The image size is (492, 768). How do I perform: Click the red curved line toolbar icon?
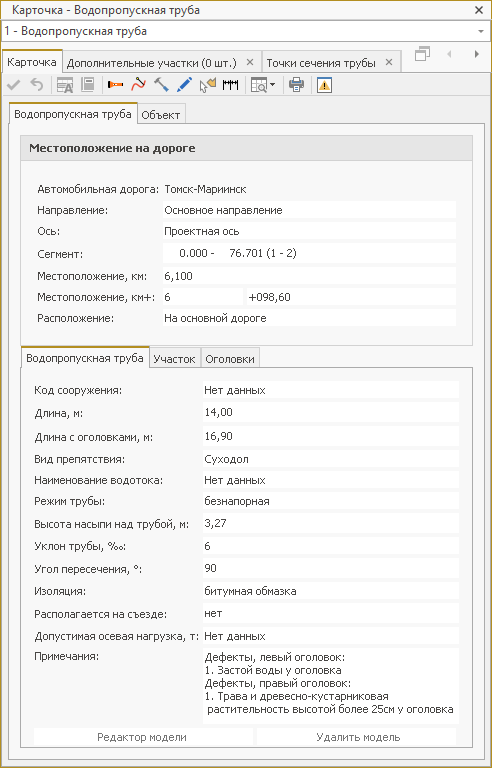click(x=138, y=85)
